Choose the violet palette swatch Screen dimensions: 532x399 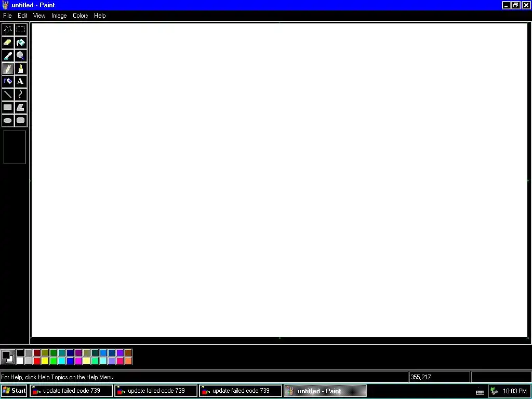tap(120, 353)
